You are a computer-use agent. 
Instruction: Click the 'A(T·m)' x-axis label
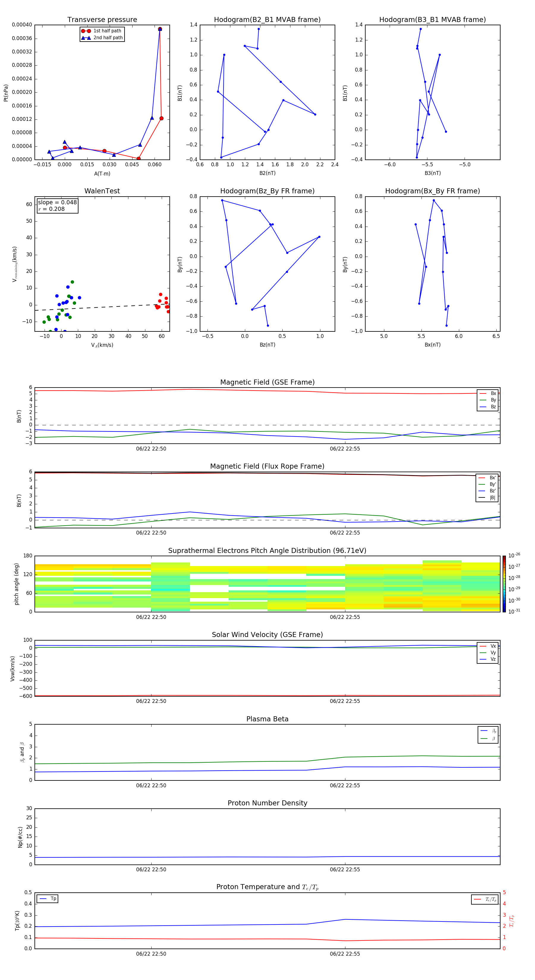tap(102, 174)
